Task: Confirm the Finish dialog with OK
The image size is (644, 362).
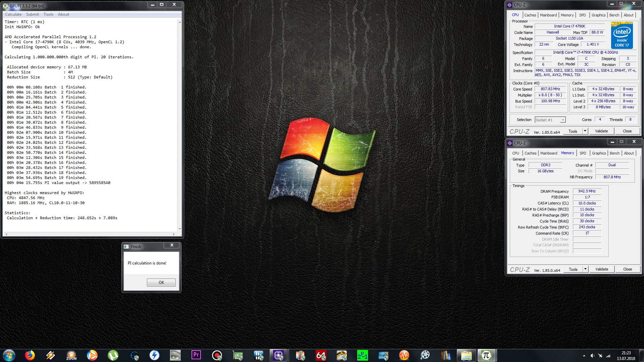Action: [x=161, y=283]
